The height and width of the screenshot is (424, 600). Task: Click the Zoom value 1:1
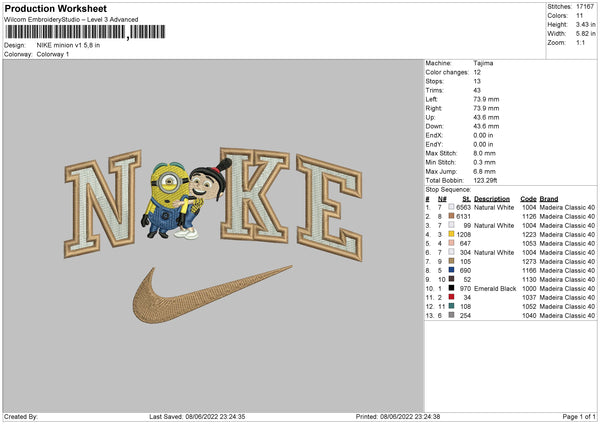[580, 42]
